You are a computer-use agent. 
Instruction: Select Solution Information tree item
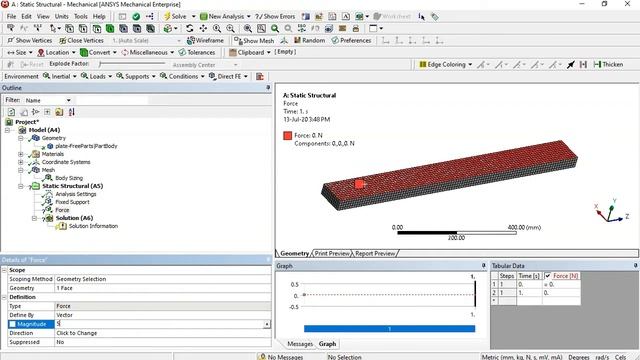click(x=93, y=226)
